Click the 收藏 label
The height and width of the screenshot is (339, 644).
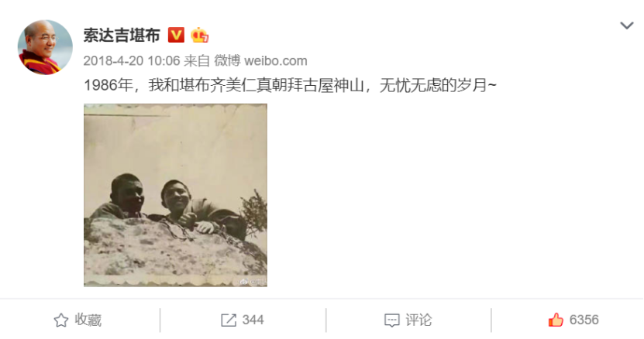point(88,320)
